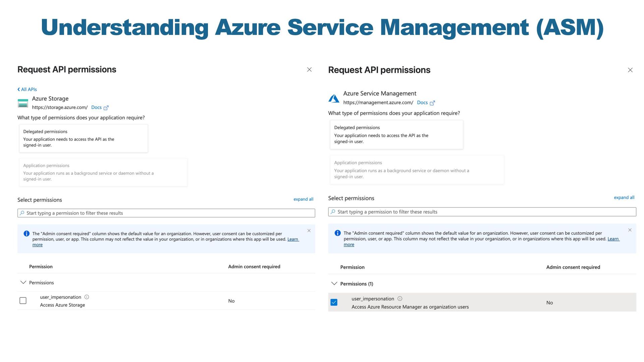Go back to All APIs

click(27, 89)
